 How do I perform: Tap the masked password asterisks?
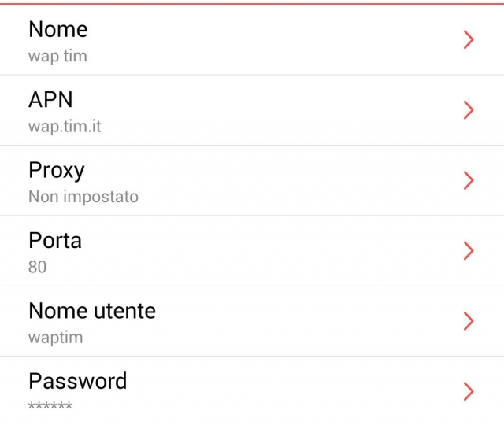click(x=50, y=406)
